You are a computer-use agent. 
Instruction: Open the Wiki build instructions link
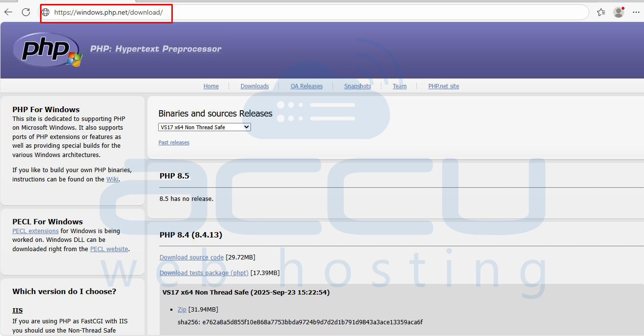point(112,179)
